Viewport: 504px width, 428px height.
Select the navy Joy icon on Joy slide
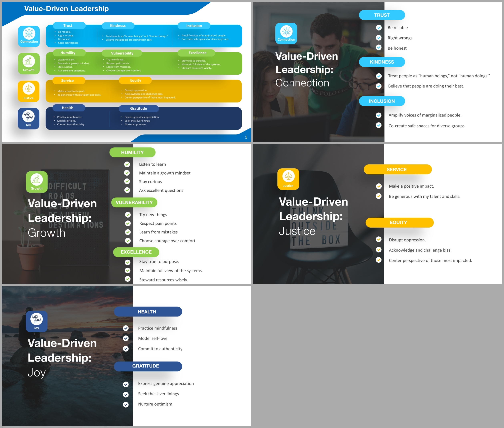tap(37, 321)
